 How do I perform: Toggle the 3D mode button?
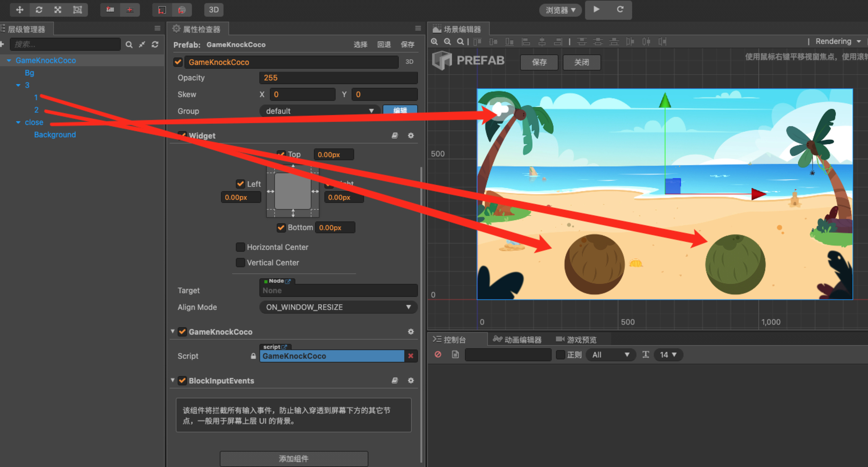pyautogui.click(x=214, y=10)
